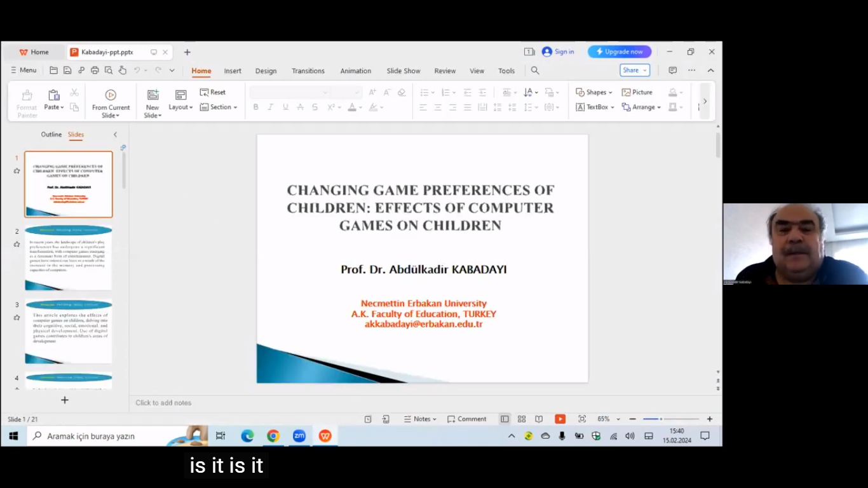The width and height of the screenshot is (868, 488).
Task: Click the From Current Slide play icon
Action: (x=111, y=95)
